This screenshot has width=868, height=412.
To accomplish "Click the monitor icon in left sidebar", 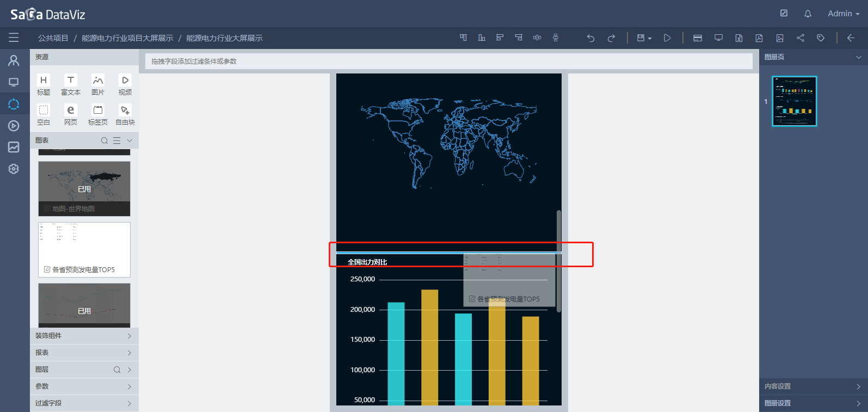I will click(14, 82).
